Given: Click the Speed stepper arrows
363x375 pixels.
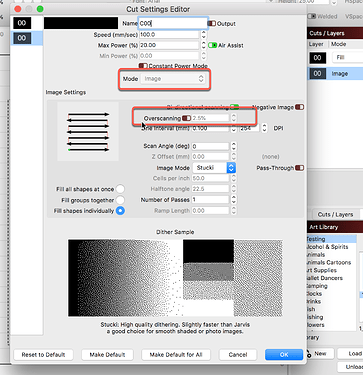Looking at the screenshot, I should 204,34.
